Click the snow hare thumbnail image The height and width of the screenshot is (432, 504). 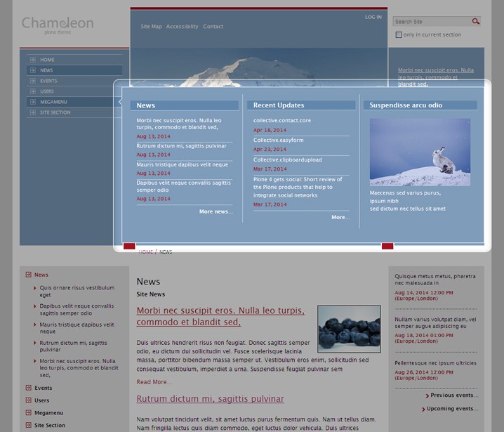420,152
